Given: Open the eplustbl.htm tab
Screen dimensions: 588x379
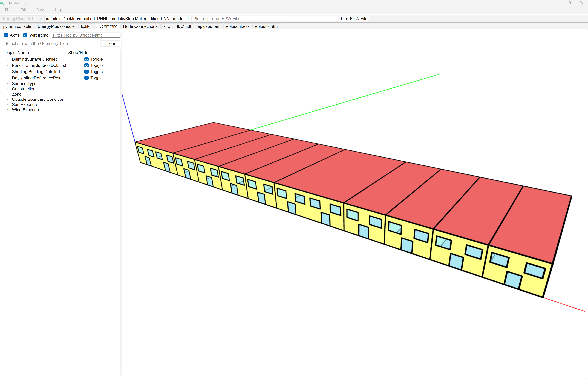Looking at the screenshot, I should click(266, 26).
